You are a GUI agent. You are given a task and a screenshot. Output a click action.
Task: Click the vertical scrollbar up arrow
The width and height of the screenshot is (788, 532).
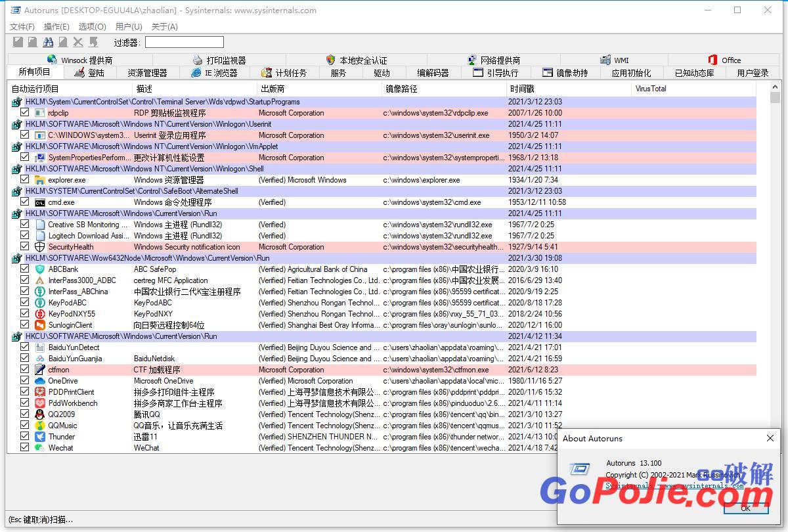(x=775, y=87)
